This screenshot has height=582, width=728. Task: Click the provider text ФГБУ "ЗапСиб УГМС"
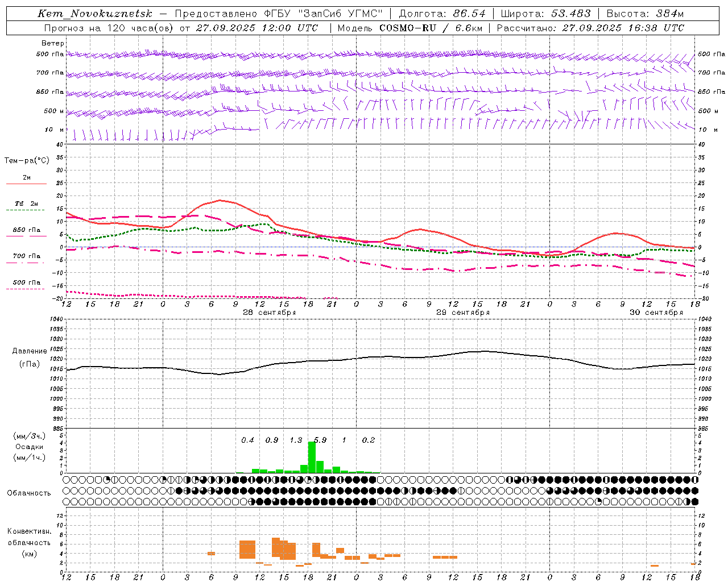click(324, 14)
